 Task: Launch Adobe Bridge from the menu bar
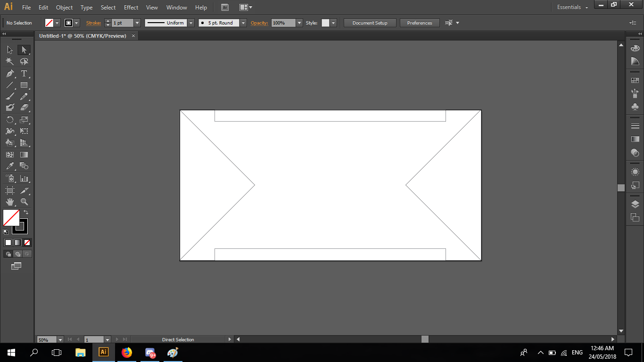click(x=225, y=8)
